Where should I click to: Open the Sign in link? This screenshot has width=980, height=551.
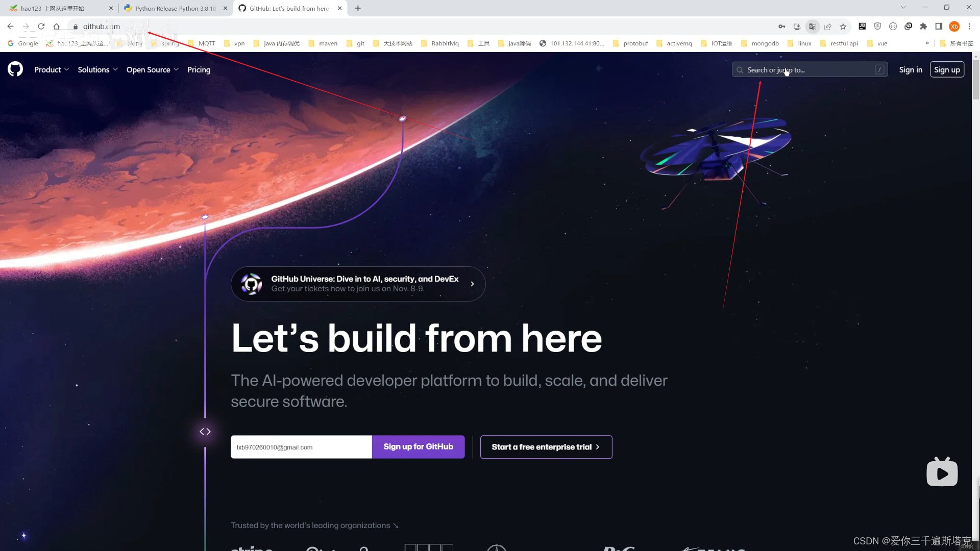(911, 70)
